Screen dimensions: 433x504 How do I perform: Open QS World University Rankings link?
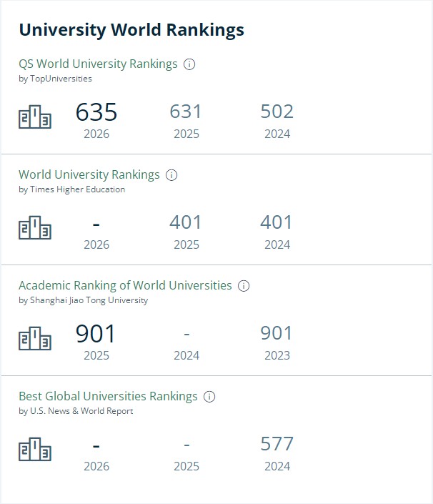click(x=98, y=64)
